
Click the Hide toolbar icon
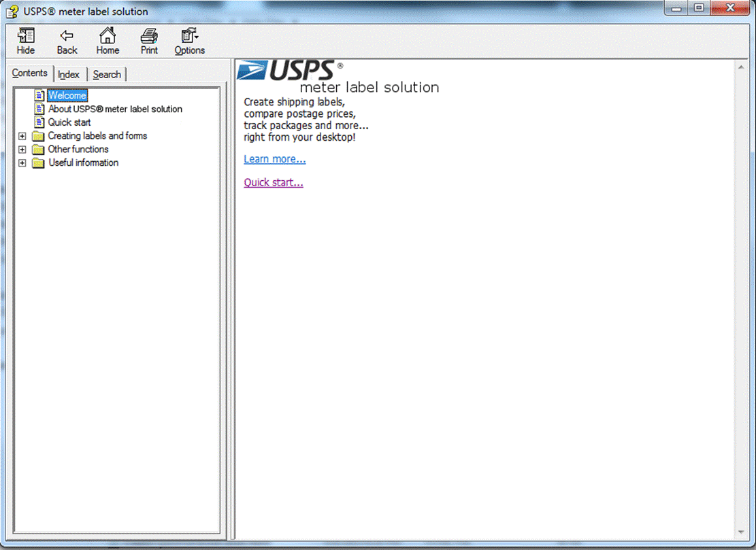point(26,41)
